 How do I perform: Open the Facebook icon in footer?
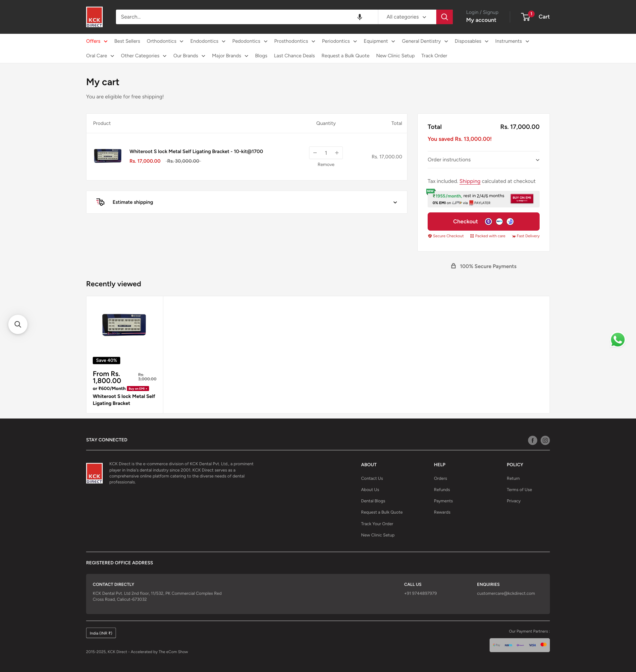coord(532,440)
